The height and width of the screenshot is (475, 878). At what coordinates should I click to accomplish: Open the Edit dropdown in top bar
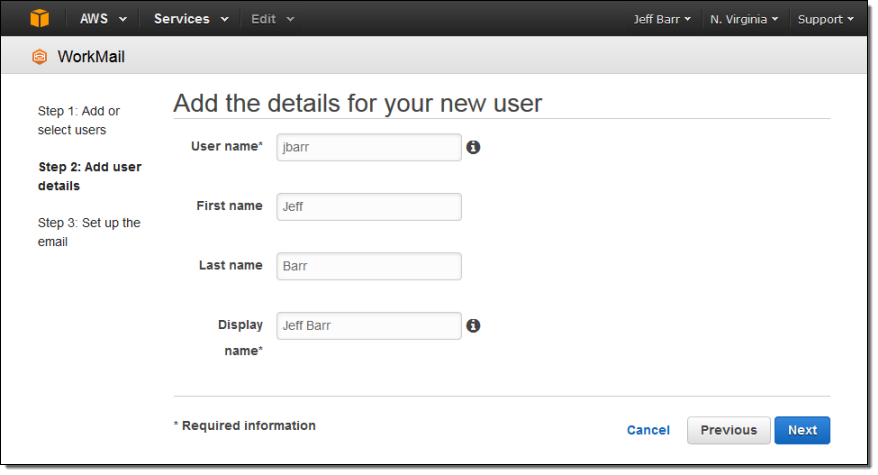[272, 19]
